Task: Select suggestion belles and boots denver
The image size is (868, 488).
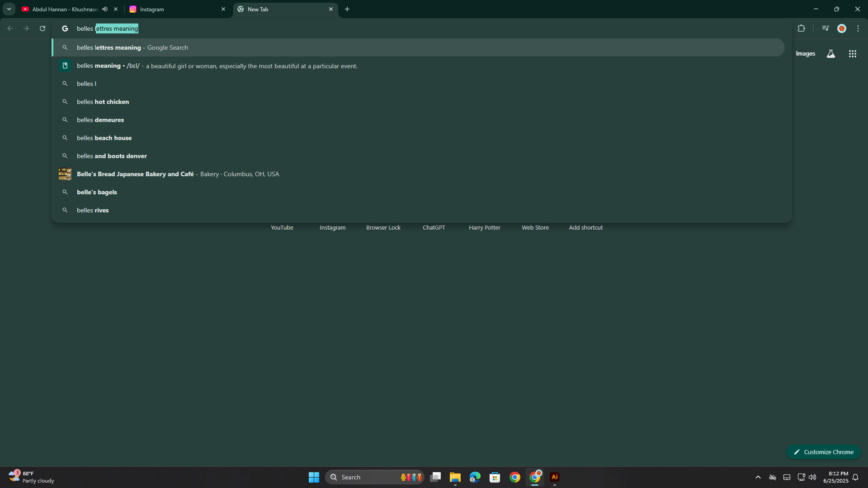Action: coord(418,156)
